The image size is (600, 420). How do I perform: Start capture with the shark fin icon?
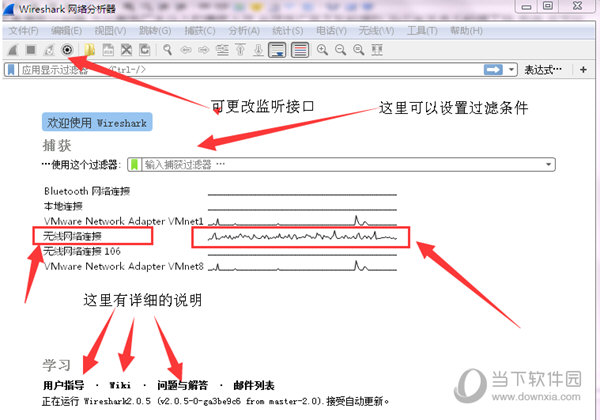(x=13, y=50)
